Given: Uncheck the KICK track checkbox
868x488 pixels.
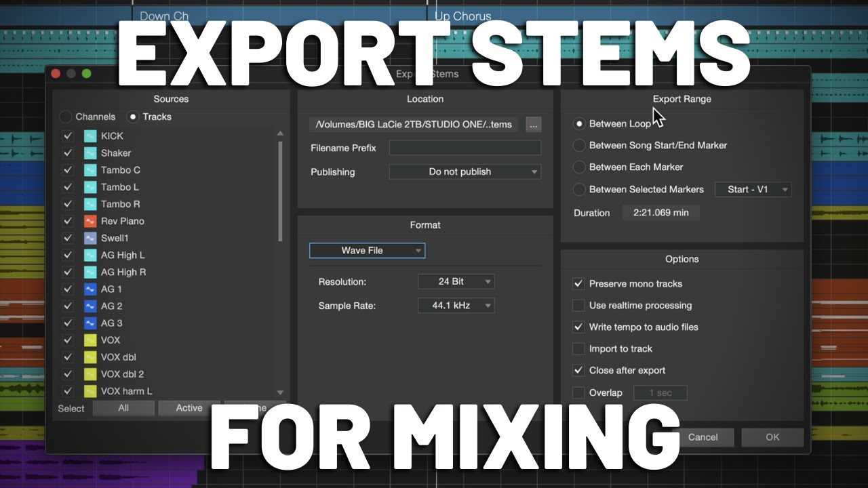Looking at the screenshot, I should pos(67,136).
